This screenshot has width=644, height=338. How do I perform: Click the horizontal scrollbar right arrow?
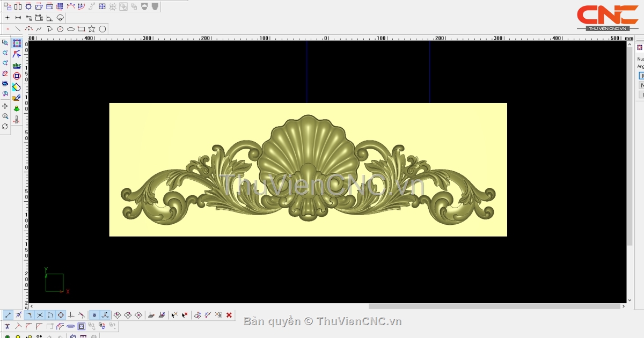tap(623, 306)
